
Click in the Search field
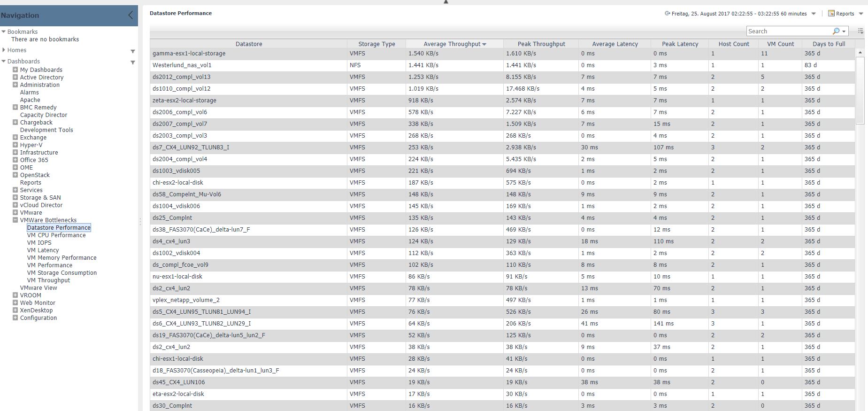(x=789, y=31)
